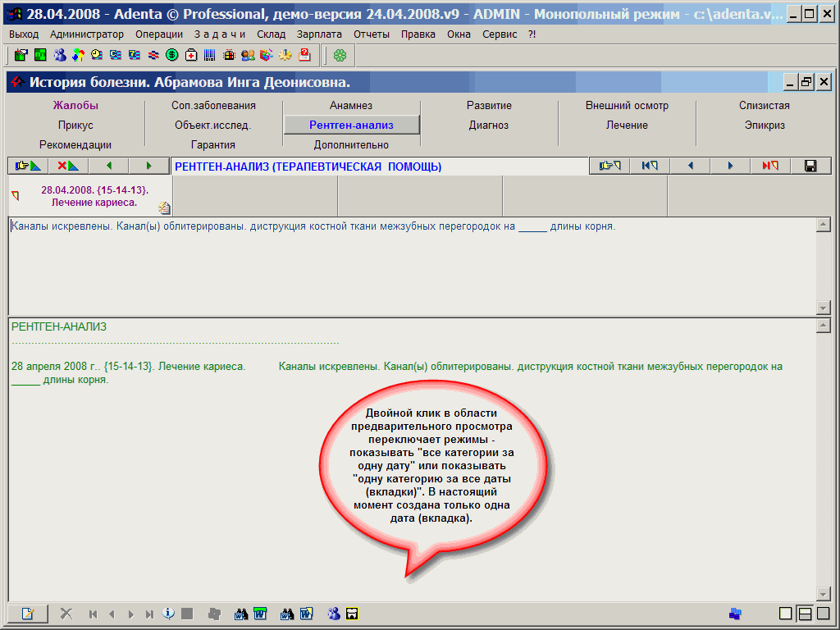
Task: Open the barcode toolbar icon
Action: coord(210,55)
